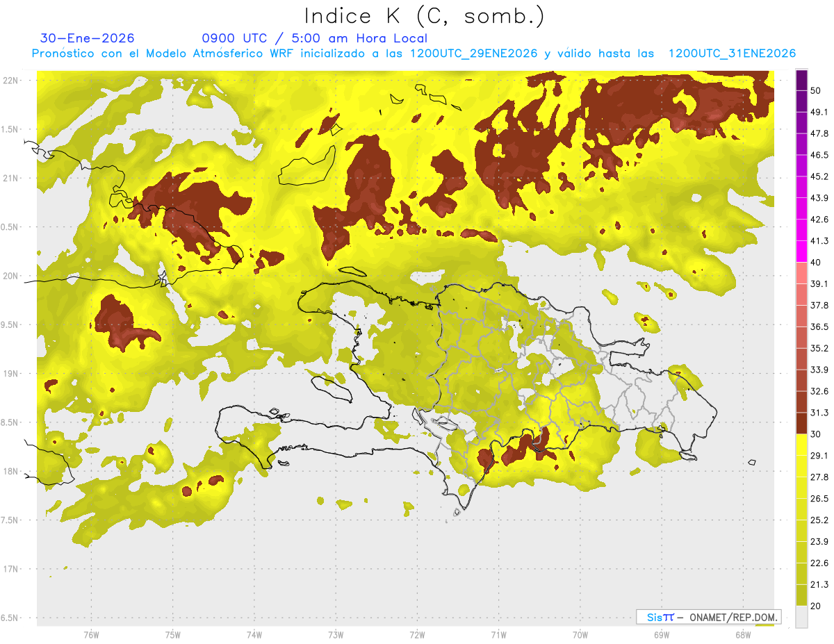Viewport: 834px width, 644px height.
Task: Click the 68W longitude label
Action: coord(742,634)
